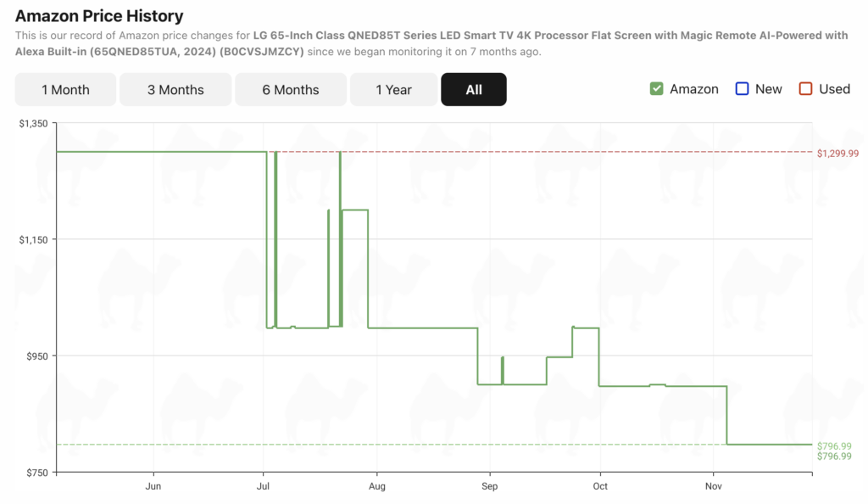Uncheck the Amazon price checkbox

657,89
